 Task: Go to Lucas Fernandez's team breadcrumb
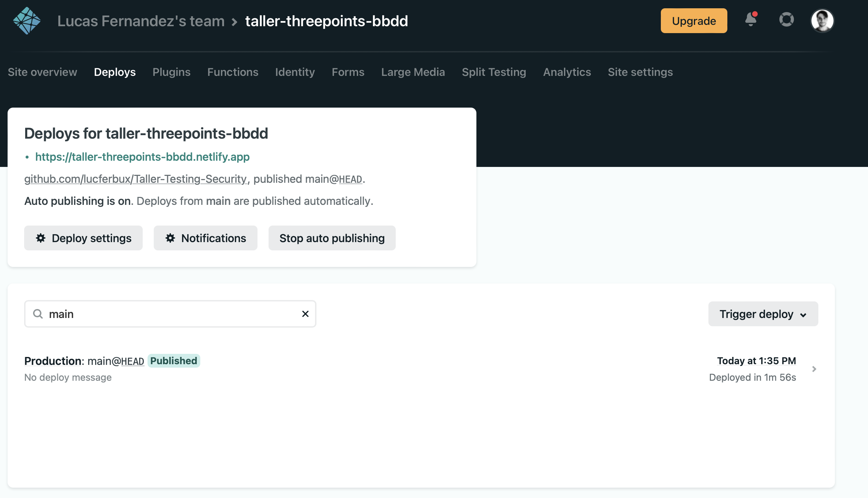[x=141, y=21]
